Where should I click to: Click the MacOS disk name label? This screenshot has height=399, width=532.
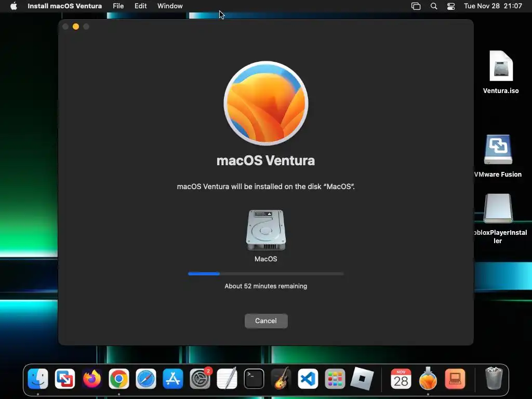265,259
